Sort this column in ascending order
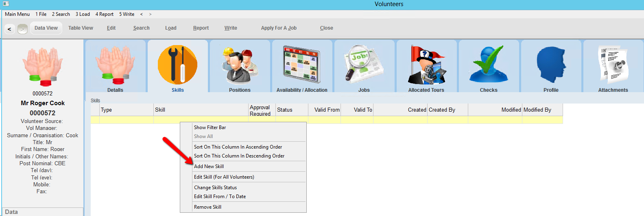644x216 pixels. [238, 147]
